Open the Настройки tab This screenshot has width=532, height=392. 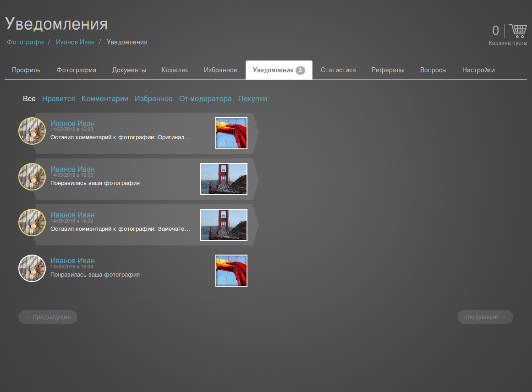point(478,70)
